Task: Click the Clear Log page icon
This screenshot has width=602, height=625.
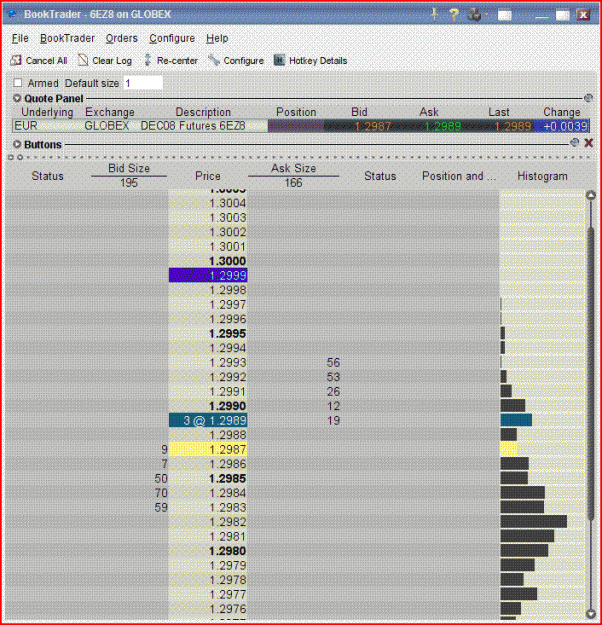Action: tap(83, 60)
